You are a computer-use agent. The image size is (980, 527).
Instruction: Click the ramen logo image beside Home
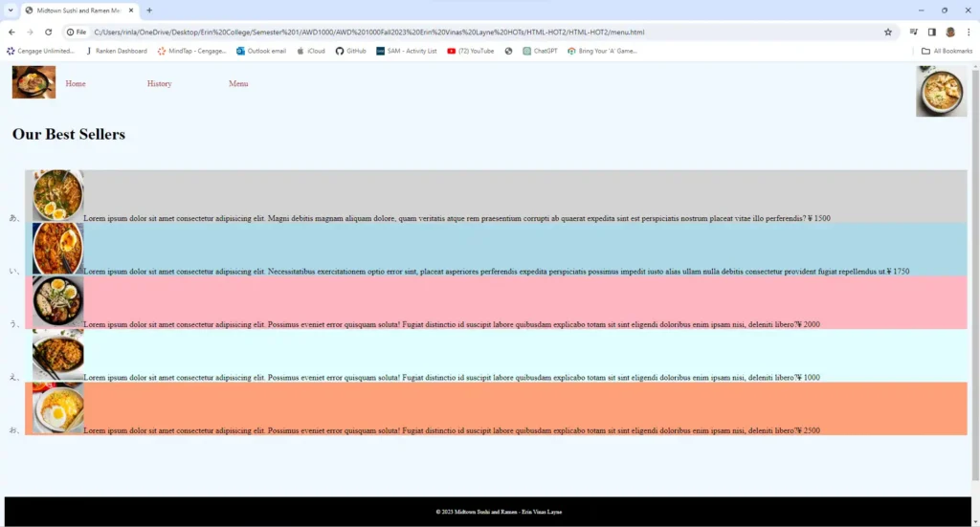point(33,82)
